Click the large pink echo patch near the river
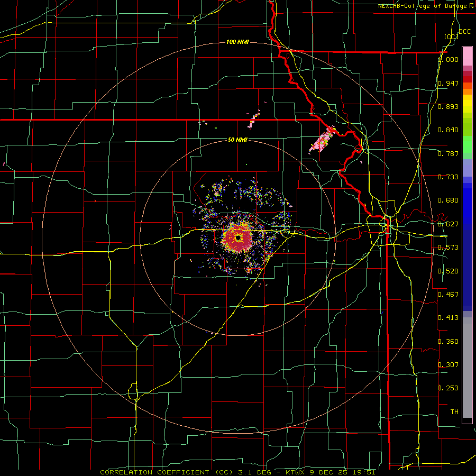The image size is (476, 476). click(323, 140)
